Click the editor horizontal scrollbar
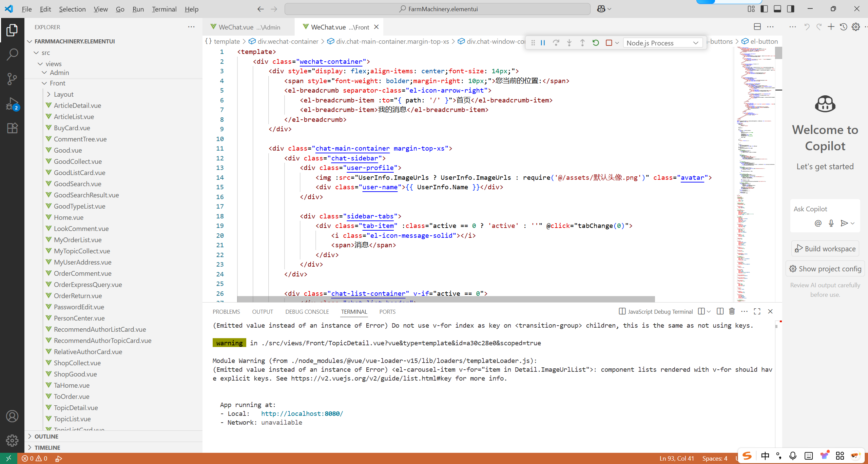This screenshot has width=868, height=464. (x=446, y=299)
